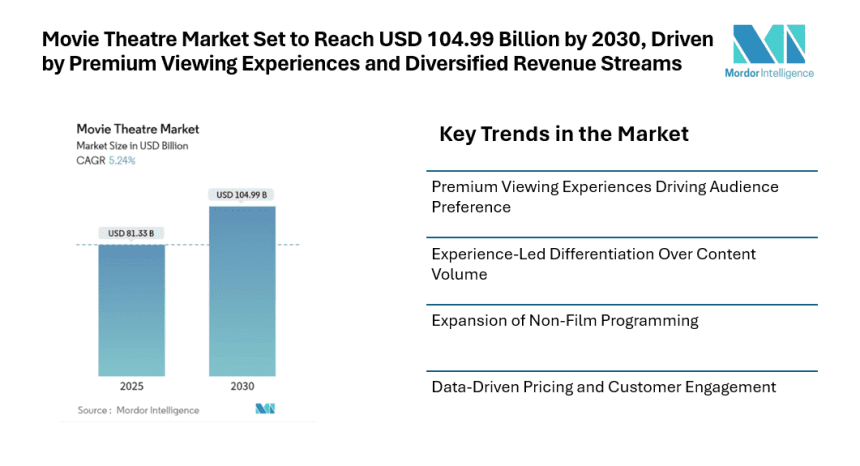
Task: Select the "Expansion of Non-Film Programming" trend
Action: (564, 321)
